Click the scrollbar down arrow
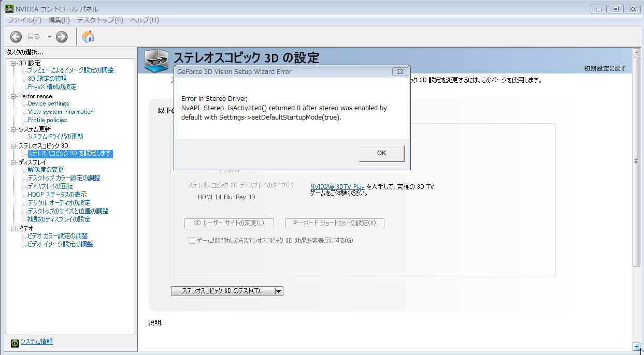The width and height of the screenshot is (644, 355). (637, 347)
